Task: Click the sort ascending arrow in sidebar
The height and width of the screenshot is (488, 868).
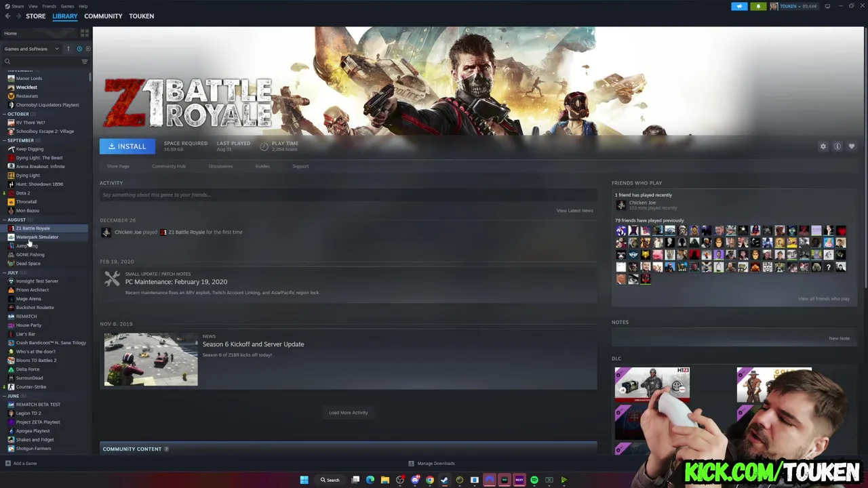Action: [68, 49]
